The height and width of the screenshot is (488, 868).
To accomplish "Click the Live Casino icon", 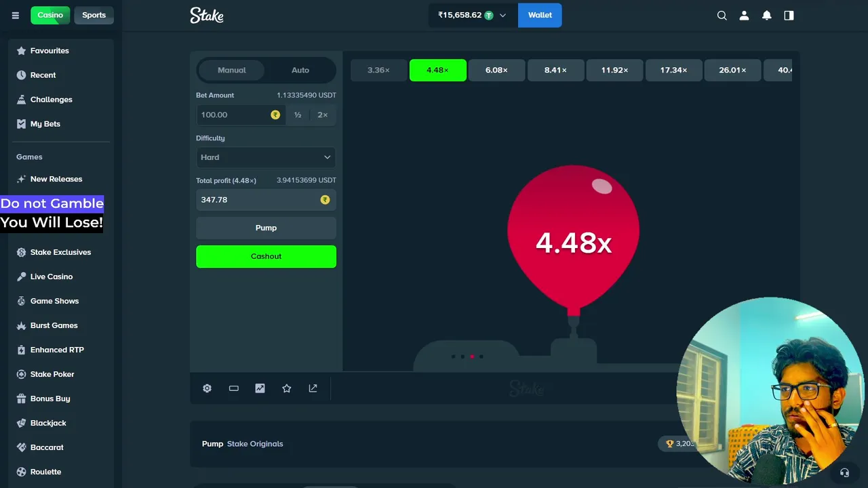I will click(x=21, y=277).
